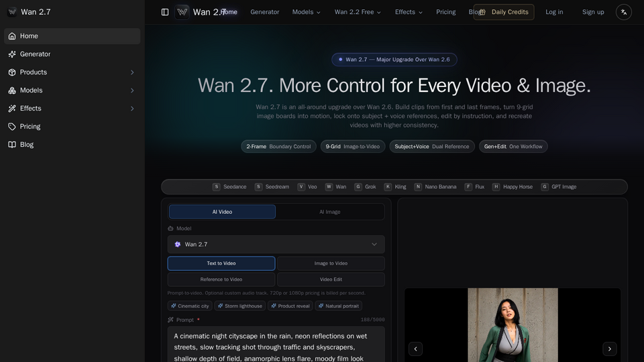Apply the Product reveal prompt preset

(290, 306)
